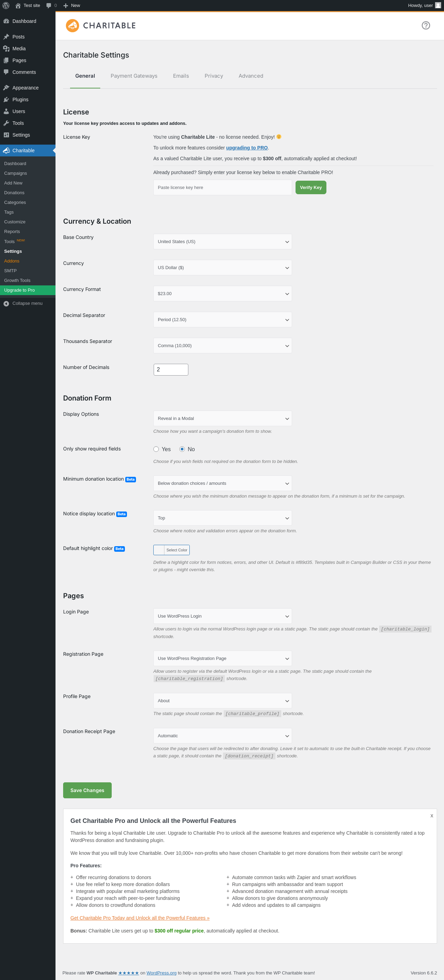This screenshot has width=444, height=980.
Task: Click the Charitable logo icon
Action: click(72, 26)
